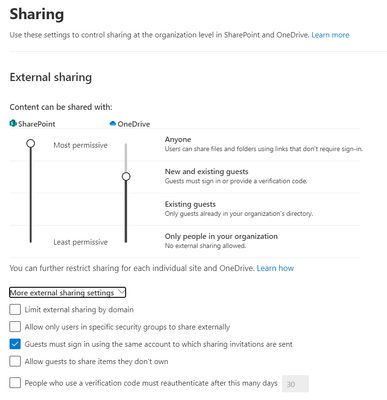Enable Limit external sharing by domain
The height and width of the screenshot is (400, 387).
click(15, 309)
